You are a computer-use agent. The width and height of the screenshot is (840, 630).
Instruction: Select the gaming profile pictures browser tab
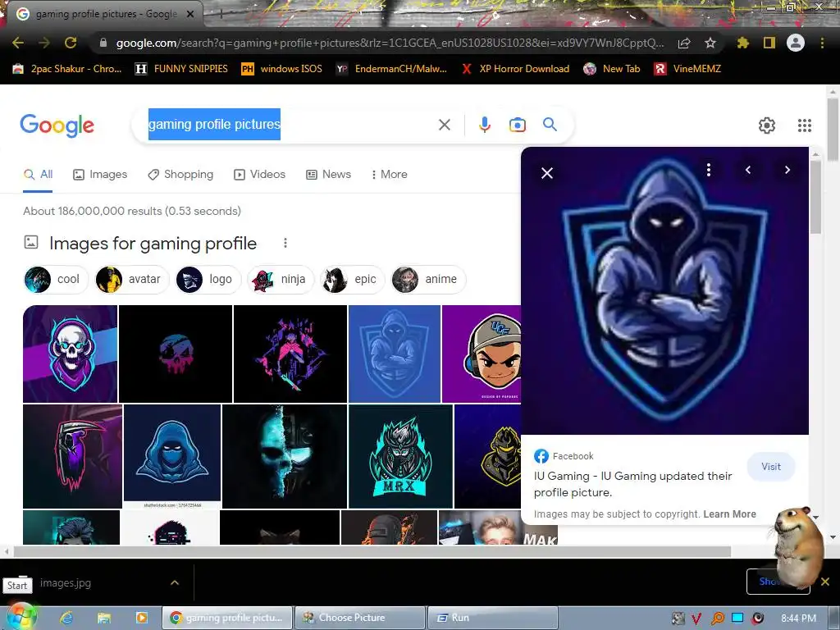tap(106, 14)
